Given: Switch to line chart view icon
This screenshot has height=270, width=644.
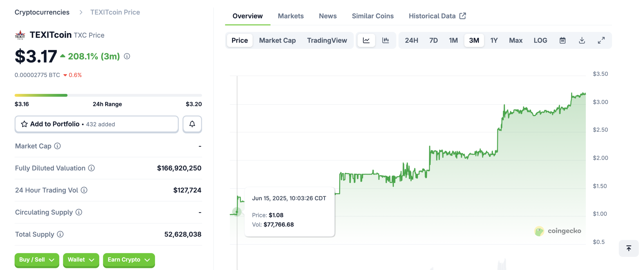Looking at the screenshot, I should [x=366, y=40].
